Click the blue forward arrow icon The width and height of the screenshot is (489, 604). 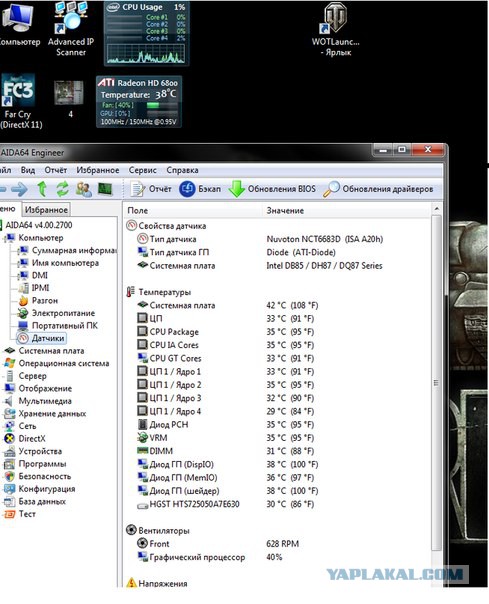(19, 189)
